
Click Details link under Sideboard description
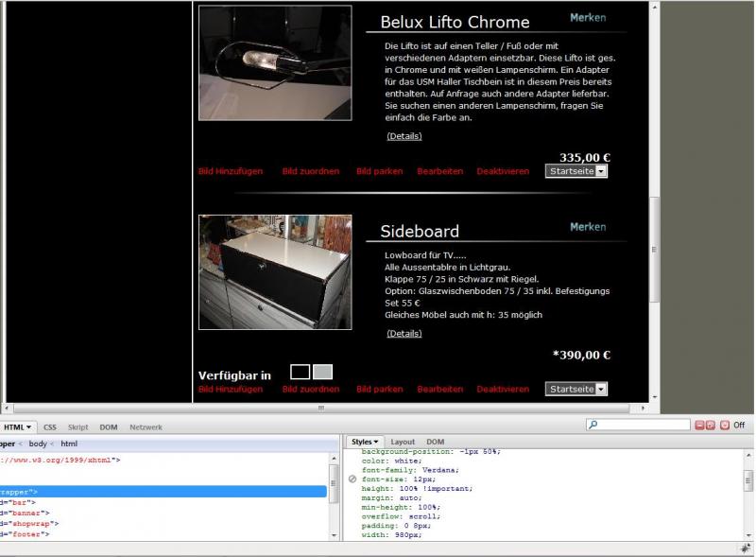tap(404, 333)
